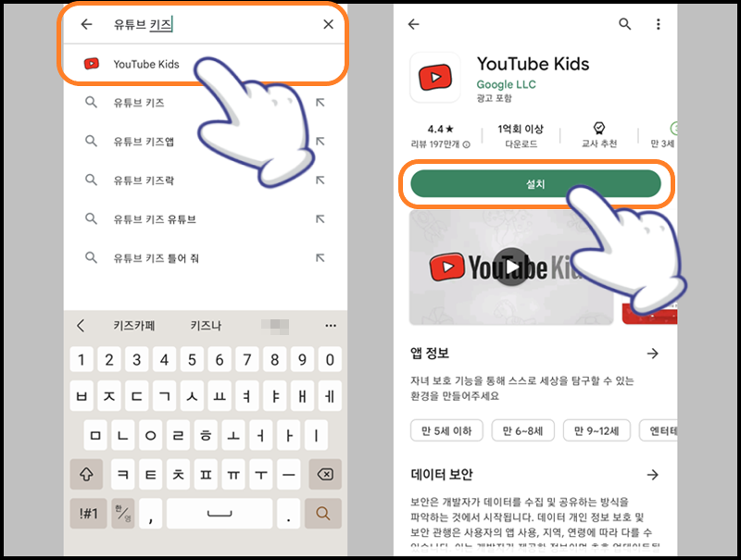View the 4.4 star rating reviews
This screenshot has height=560, width=741.
click(441, 129)
